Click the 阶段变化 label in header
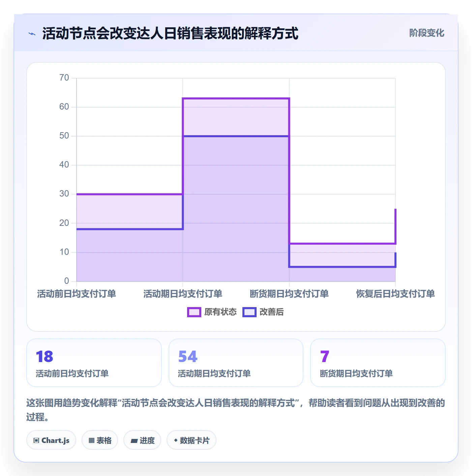 pos(426,33)
